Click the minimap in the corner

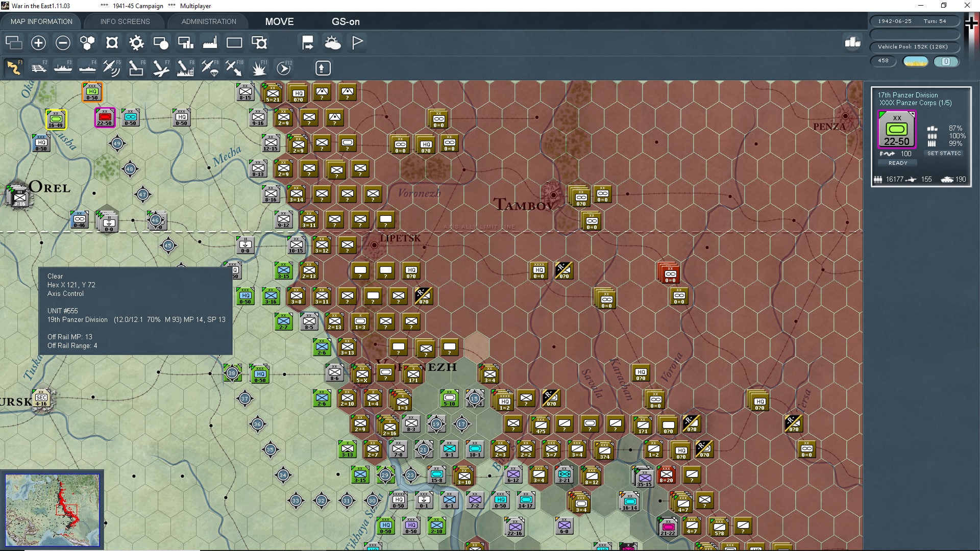[52, 510]
